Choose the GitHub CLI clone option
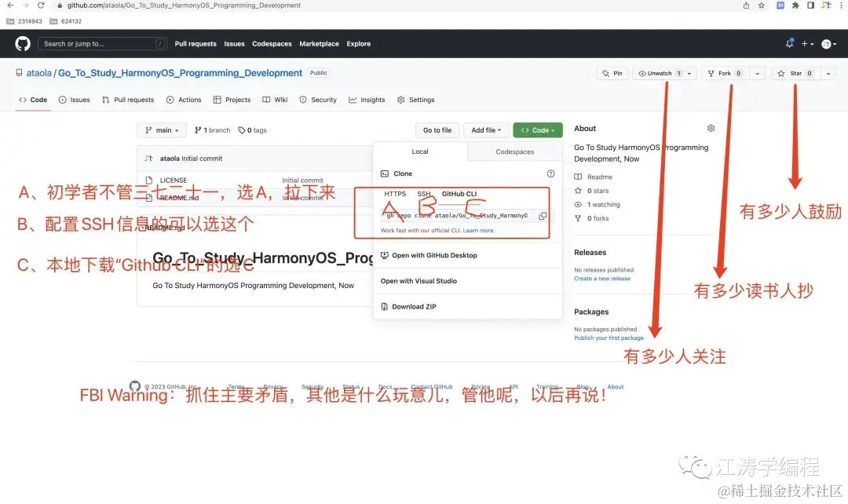Viewport: 848px width, 504px height. coord(459,194)
